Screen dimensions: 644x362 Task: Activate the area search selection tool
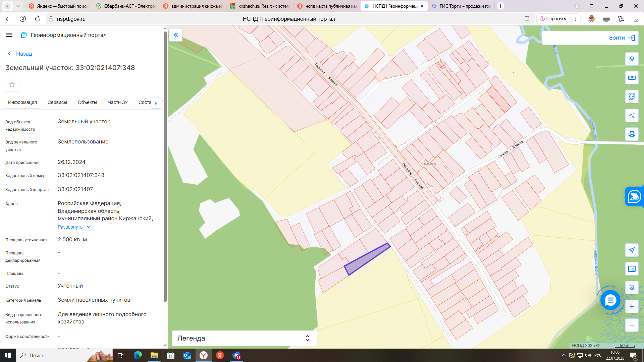pos(632,97)
